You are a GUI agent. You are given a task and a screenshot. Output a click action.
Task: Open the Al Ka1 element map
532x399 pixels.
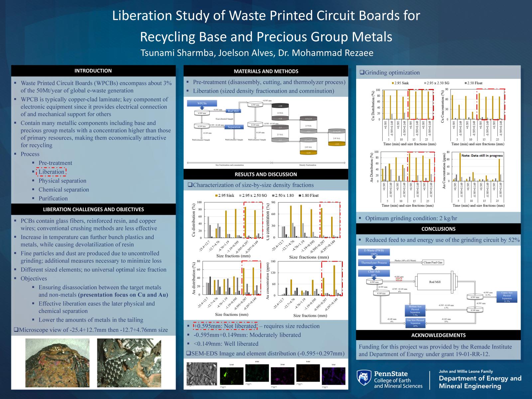click(x=257, y=374)
